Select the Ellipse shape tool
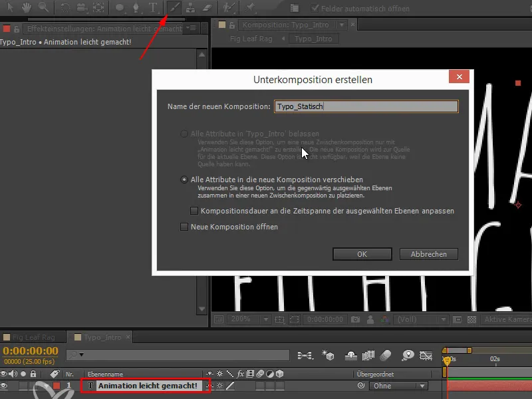The image size is (532, 399). pos(120,7)
